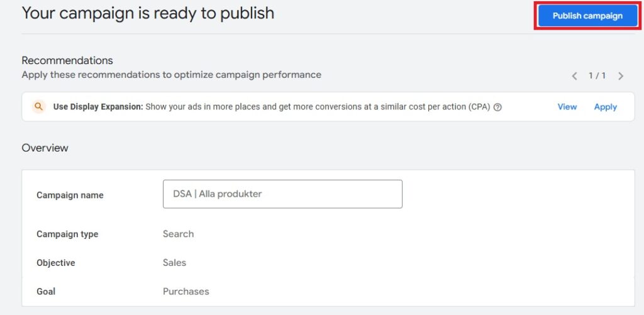Apply the Display Expansion recommendation

click(606, 107)
